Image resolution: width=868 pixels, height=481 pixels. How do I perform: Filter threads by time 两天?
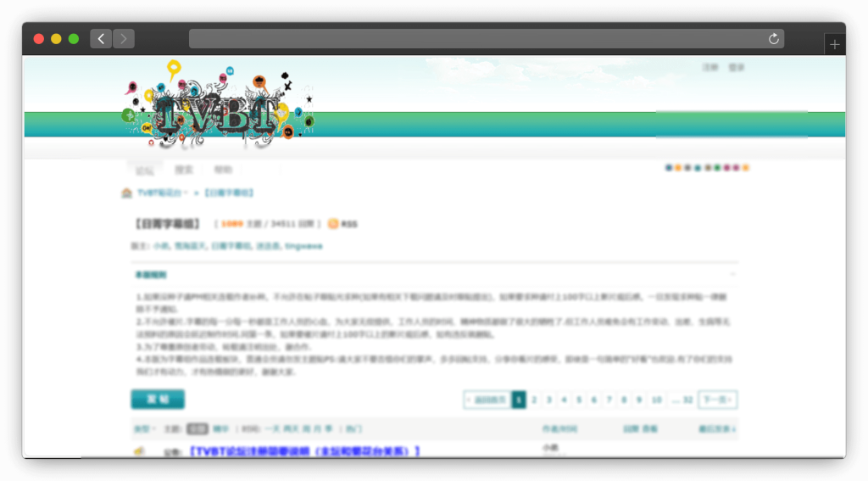(x=292, y=429)
